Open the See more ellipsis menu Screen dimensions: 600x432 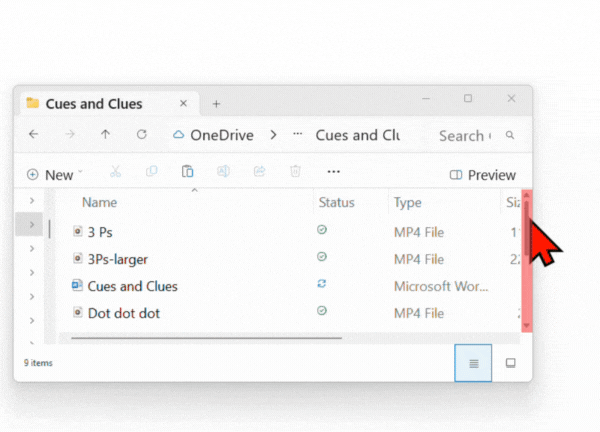333,173
